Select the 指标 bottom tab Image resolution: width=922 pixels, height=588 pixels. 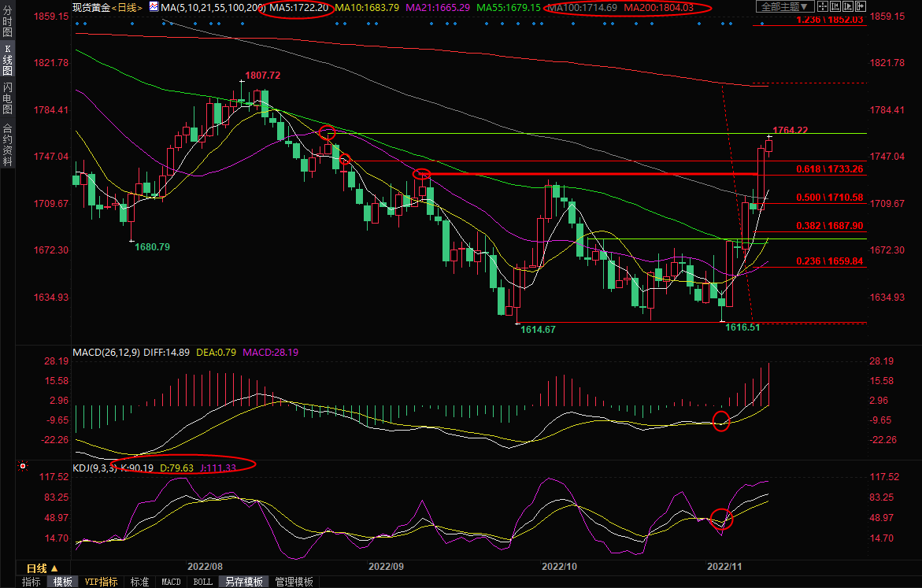point(31,582)
